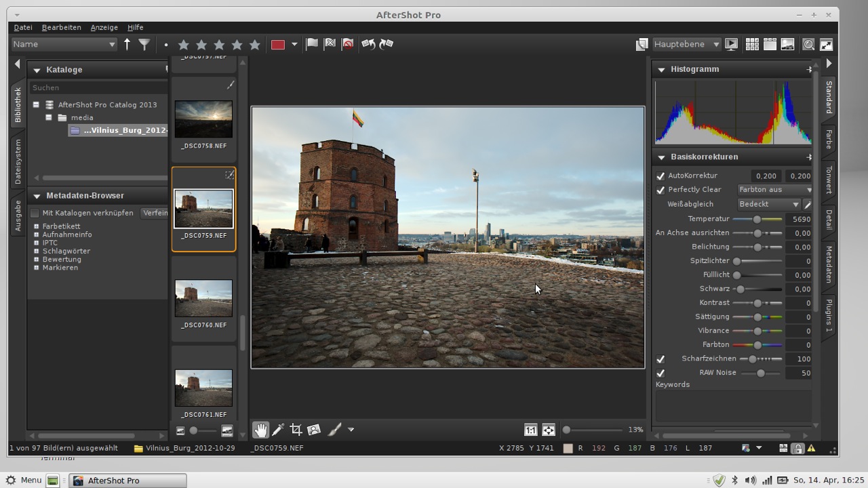Image resolution: width=868 pixels, height=488 pixels.
Task: Open the Weißabgleich 'Bedeckt' dropdown
Action: click(x=768, y=204)
